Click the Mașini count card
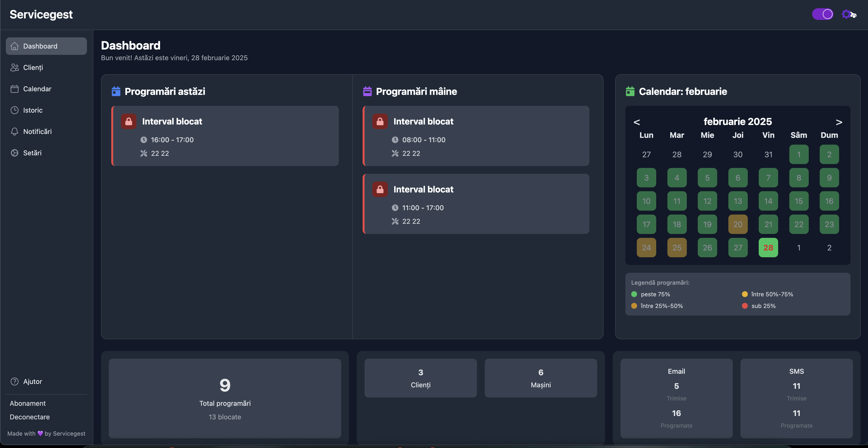The image size is (868, 448). [541, 378]
